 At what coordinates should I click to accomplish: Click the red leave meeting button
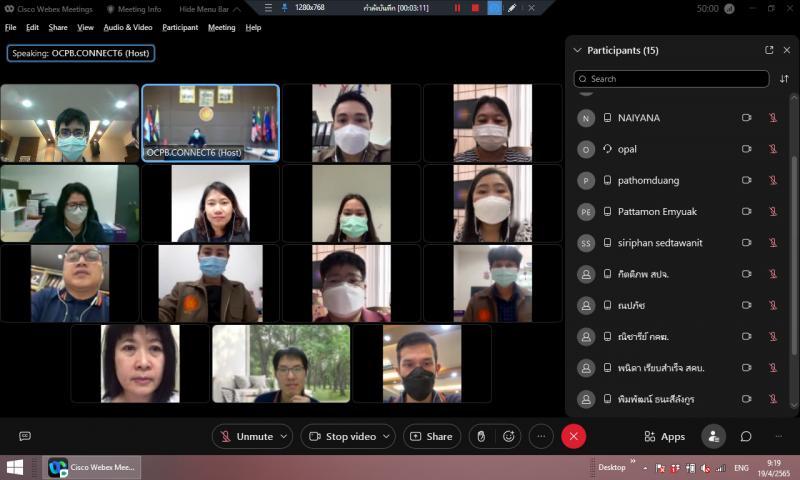click(x=573, y=436)
